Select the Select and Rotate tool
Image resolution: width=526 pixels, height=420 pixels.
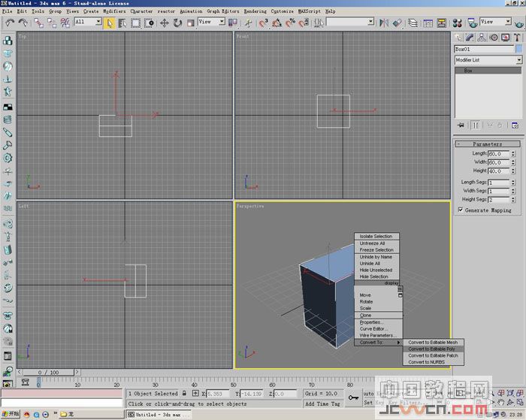tap(177, 23)
